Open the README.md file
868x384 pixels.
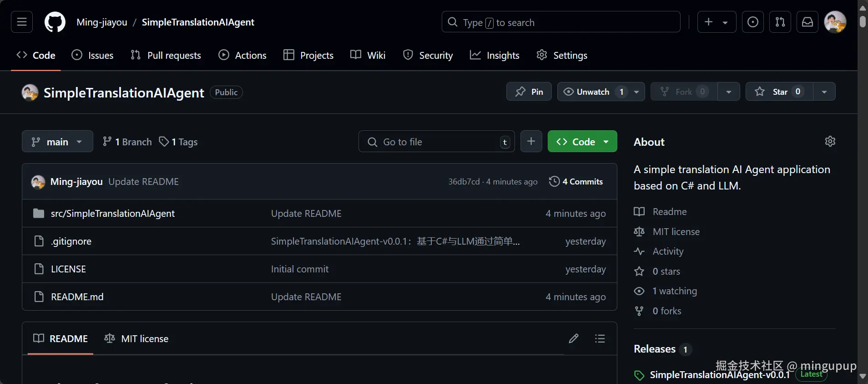tap(77, 297)
